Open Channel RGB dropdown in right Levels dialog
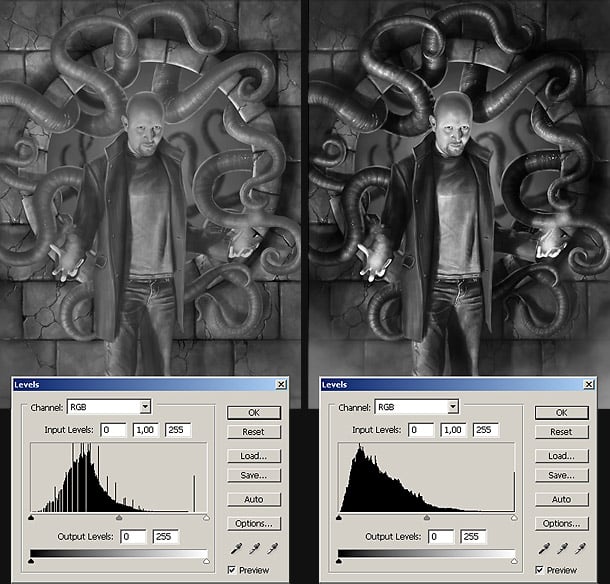The image size is (610, 584). (417, 407)
